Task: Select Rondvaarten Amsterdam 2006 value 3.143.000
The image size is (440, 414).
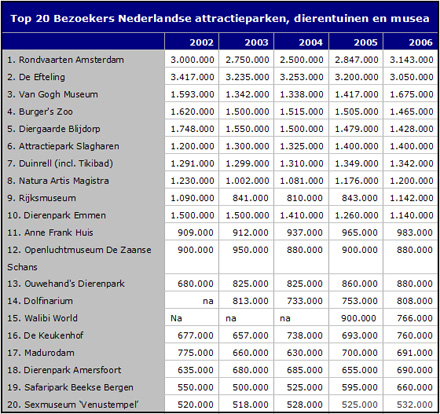Action: pos(412,60)
